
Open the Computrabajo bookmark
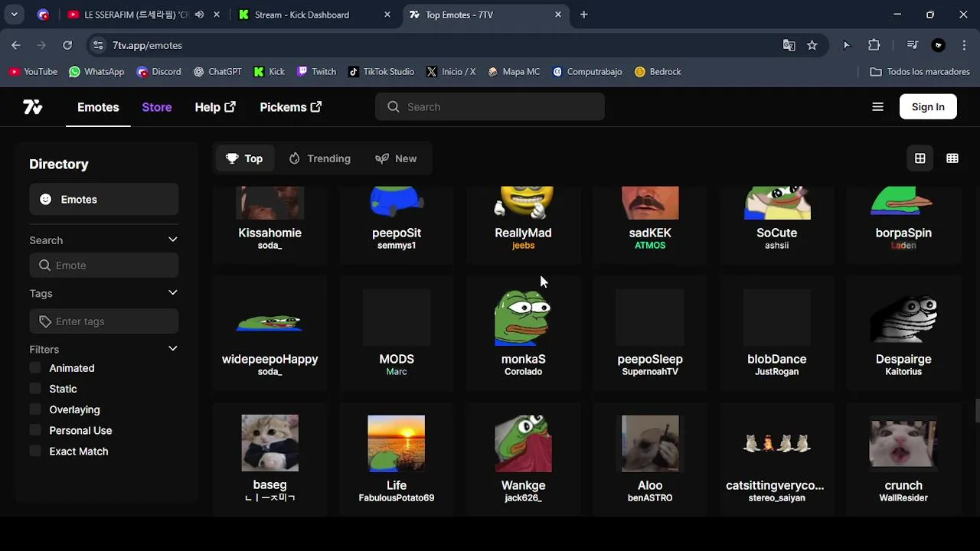point(587,72)
